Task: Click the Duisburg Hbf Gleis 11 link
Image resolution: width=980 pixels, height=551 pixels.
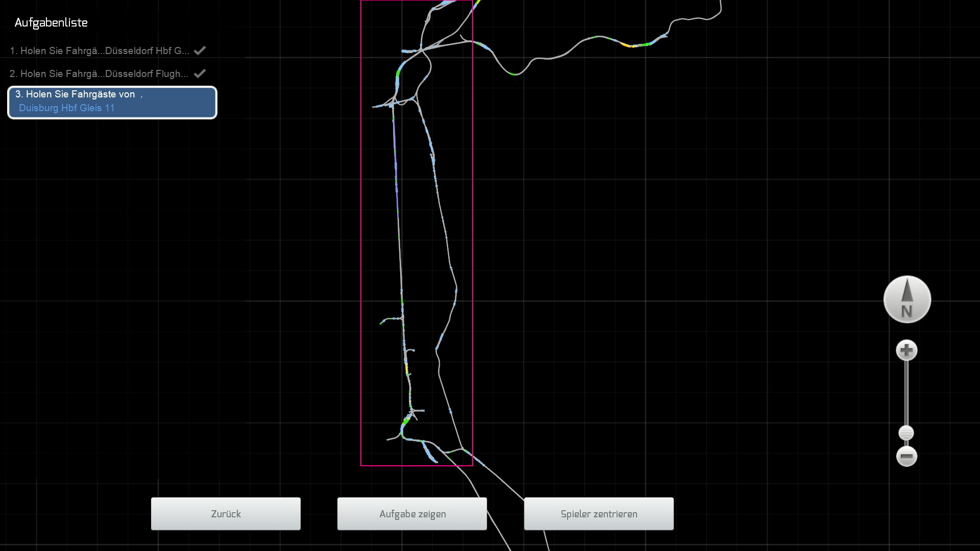Action: click(x=67, y=108)
